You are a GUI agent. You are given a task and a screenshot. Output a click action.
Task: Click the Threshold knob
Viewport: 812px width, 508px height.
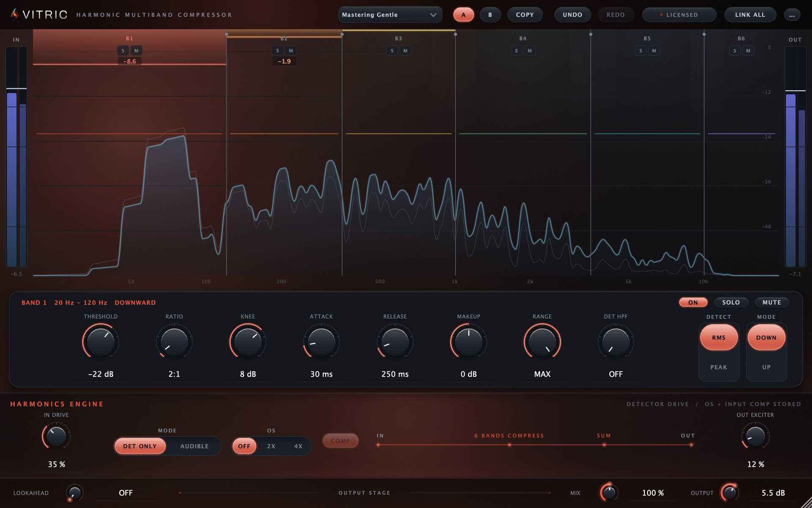coord(101,341)
